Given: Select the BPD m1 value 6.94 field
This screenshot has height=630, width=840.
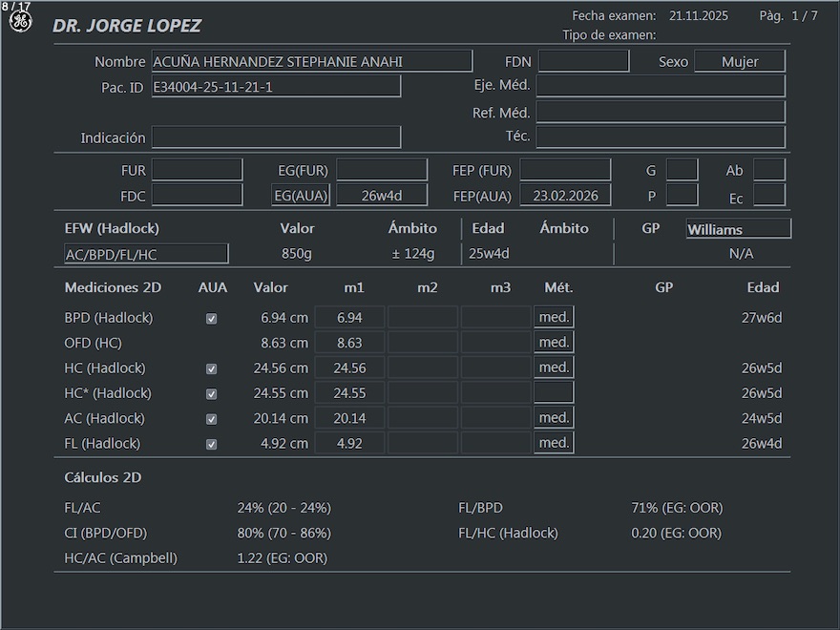Looking at the screenshot, I should 349,318.
